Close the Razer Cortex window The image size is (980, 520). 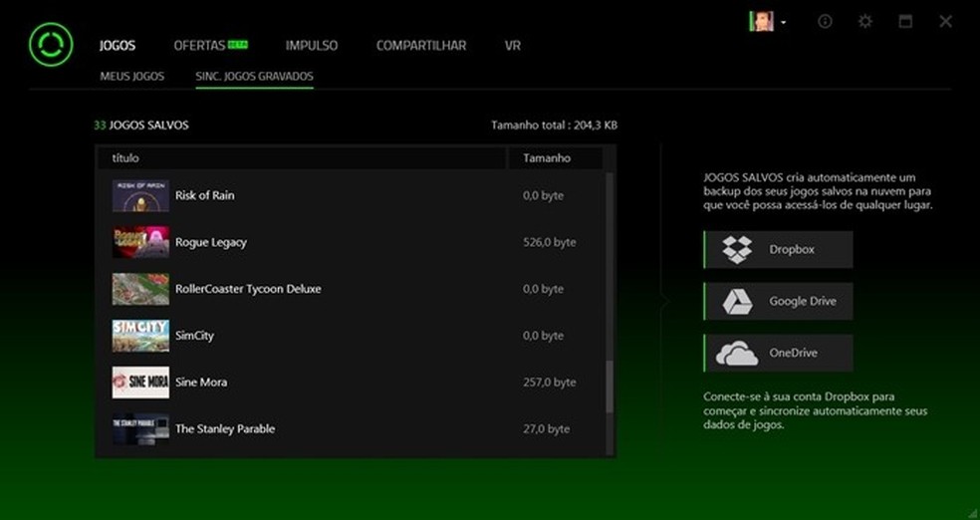click(945, 21)
